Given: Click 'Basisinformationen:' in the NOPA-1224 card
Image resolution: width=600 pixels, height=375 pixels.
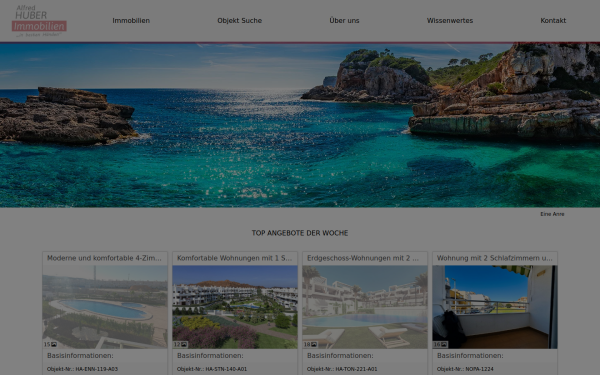Looking at the screenshot, I should (x=470, y=356).
